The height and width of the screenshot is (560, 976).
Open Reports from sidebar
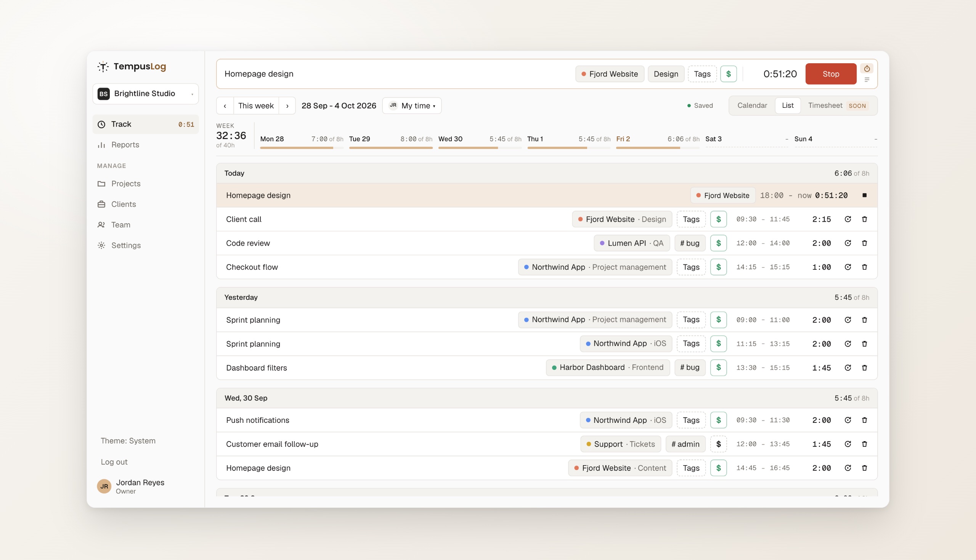click(x=146, y=145)
